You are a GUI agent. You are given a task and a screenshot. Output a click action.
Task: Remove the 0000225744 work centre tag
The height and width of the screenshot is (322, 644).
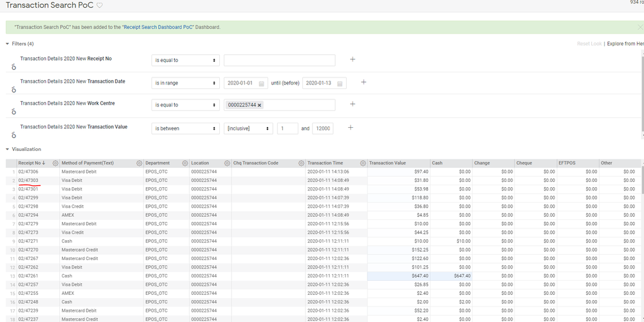click(260, 105)
